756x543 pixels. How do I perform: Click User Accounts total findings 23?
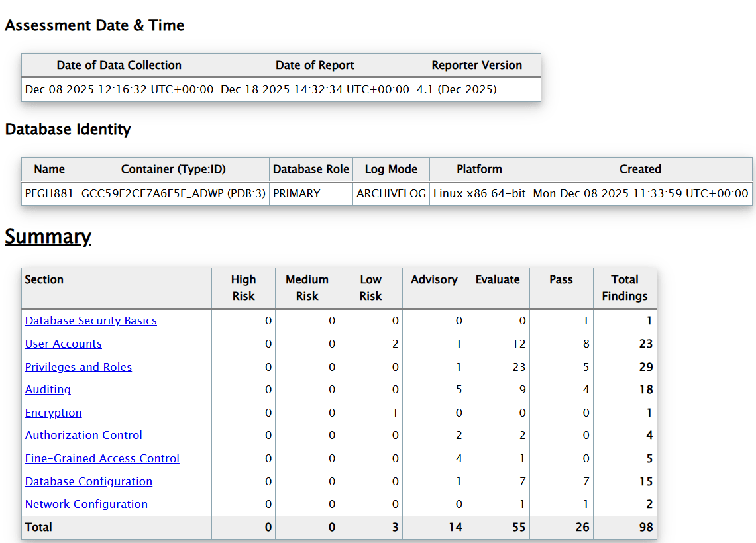[646, 344]
